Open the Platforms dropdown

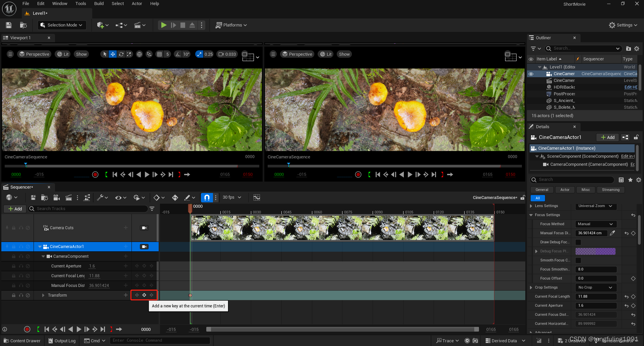[x=231, y=25]
